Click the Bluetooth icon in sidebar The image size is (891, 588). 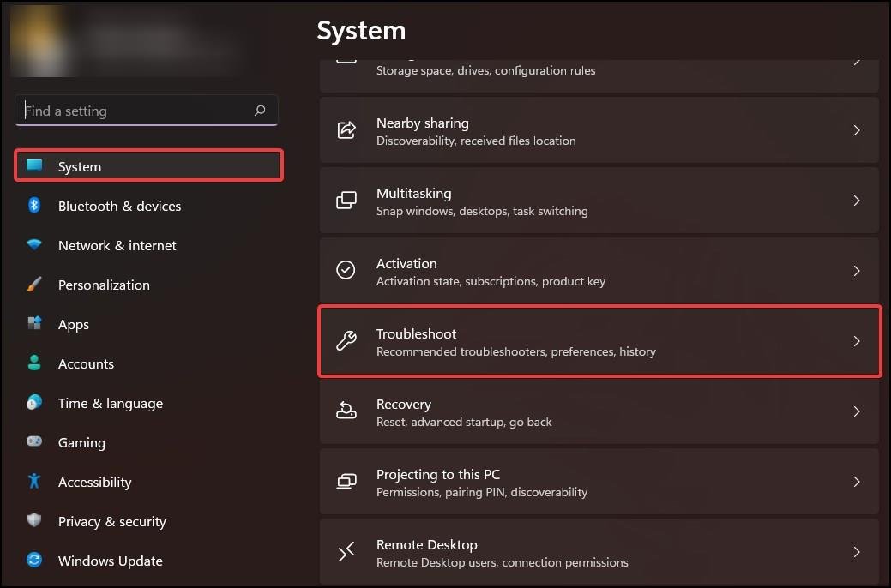pyautogui.click(x=34, y=206)
